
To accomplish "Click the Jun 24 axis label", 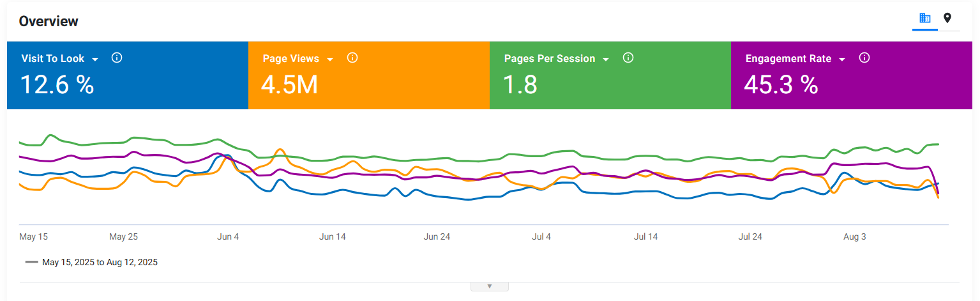I will point(437,236).
